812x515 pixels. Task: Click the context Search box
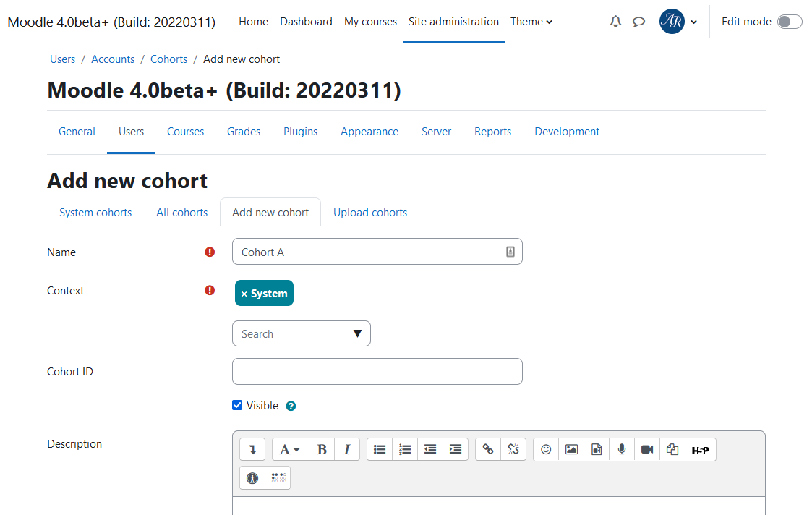point(302,333)
